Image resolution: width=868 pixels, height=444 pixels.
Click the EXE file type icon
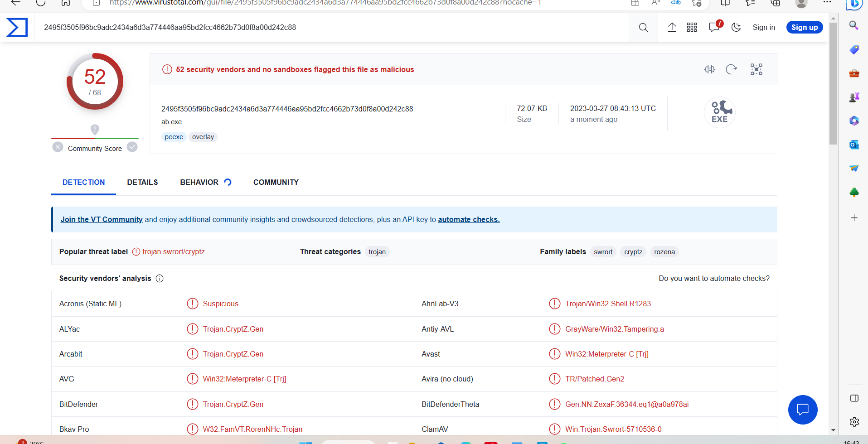[x=720, y=112]
